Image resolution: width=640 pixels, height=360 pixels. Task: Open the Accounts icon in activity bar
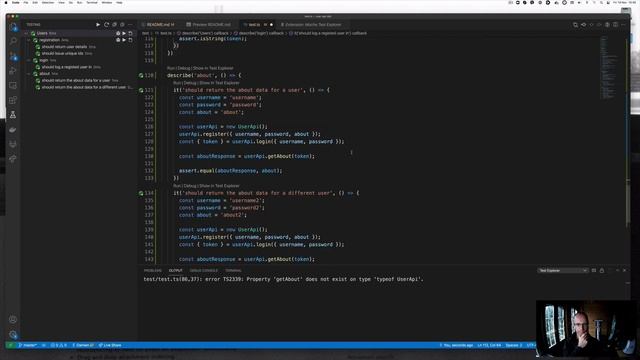pyautogui.click(x=13, y=320)
